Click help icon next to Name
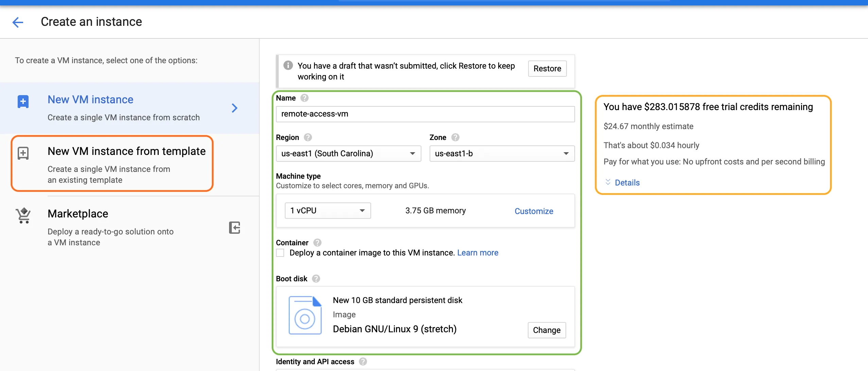 (305, 98)
